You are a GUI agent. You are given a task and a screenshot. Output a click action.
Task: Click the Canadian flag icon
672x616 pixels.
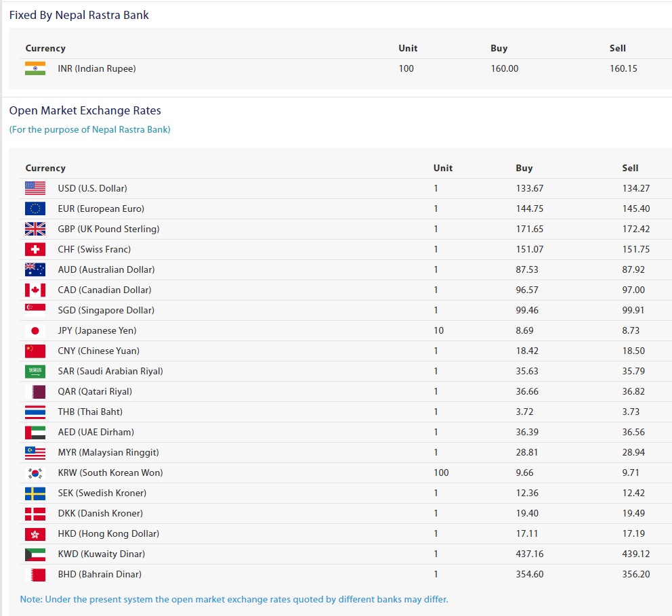[x=35, y=290]
